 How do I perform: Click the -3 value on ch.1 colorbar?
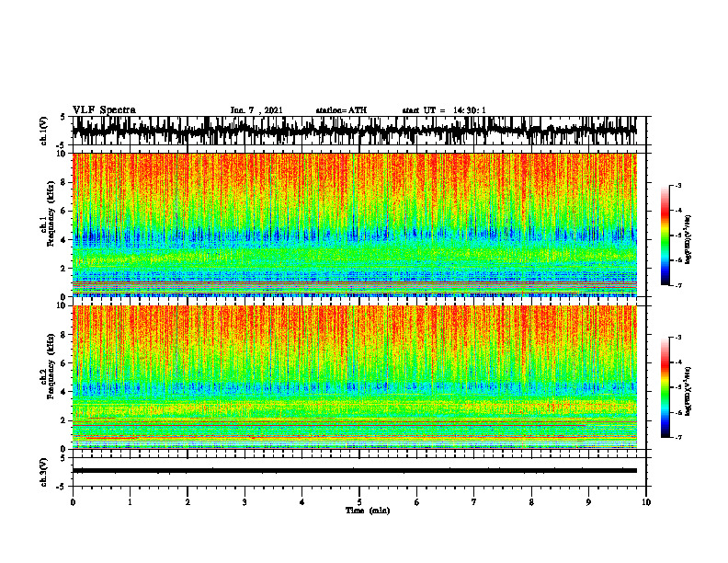coord(677,186)
